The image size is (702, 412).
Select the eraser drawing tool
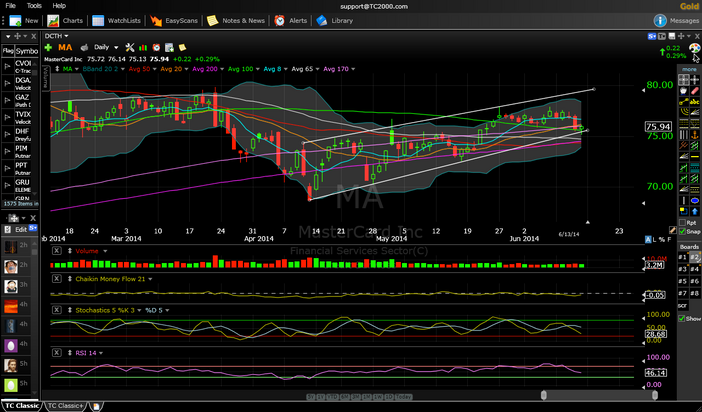695,91
